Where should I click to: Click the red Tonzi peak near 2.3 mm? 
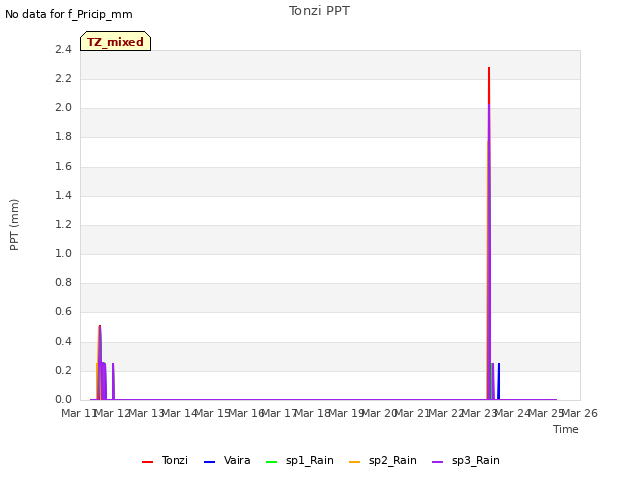coord(489,86)
